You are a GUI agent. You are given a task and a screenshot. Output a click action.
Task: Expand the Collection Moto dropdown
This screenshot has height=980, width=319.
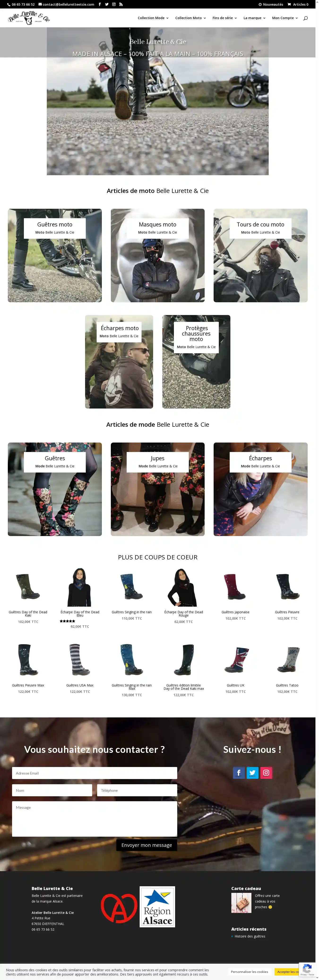[x=190, y=18]
